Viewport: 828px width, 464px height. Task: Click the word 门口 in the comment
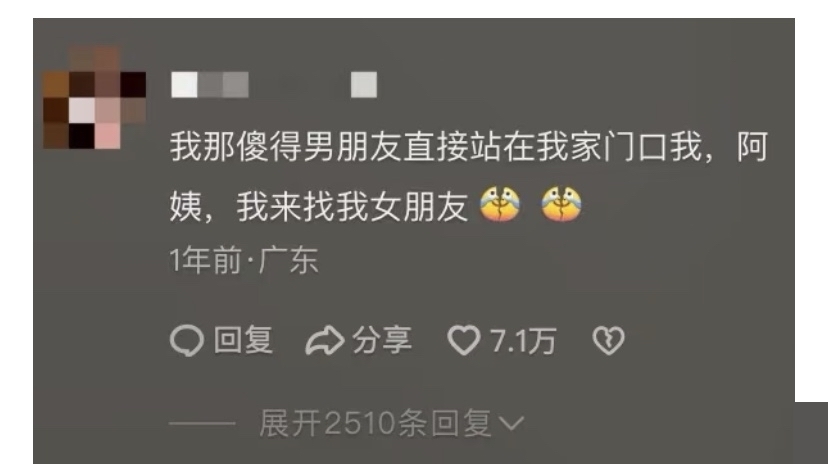635,147
